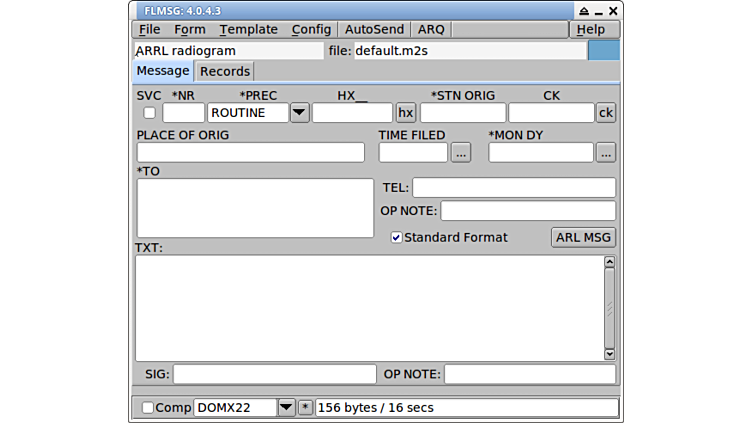Screen dimensions: 752x423
Task: Open the Config menu
Action: [311, 30]
